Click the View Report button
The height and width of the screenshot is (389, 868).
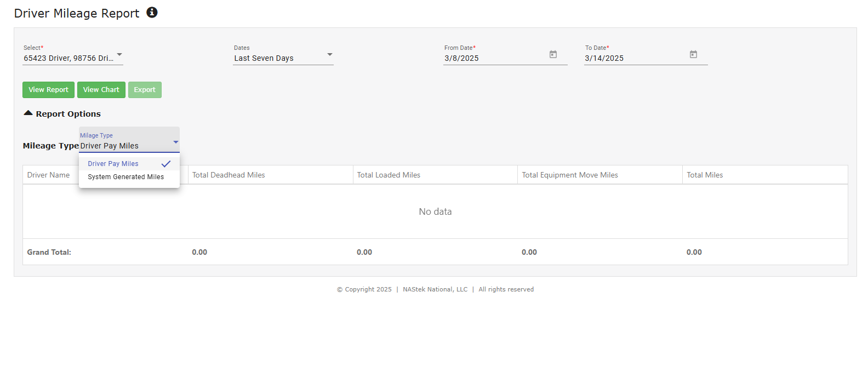pyautogui.click(x=48, y=90)
